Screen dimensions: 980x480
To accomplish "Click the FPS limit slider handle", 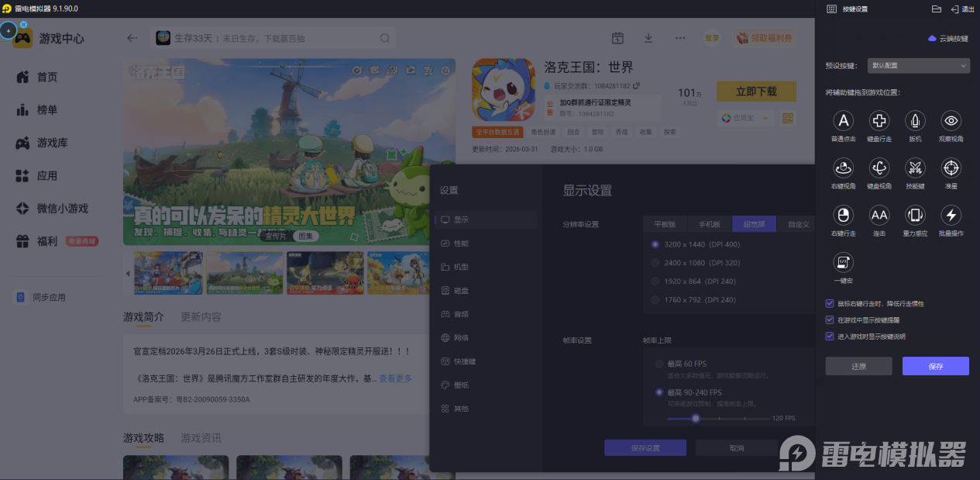I will tap(696, 418).
